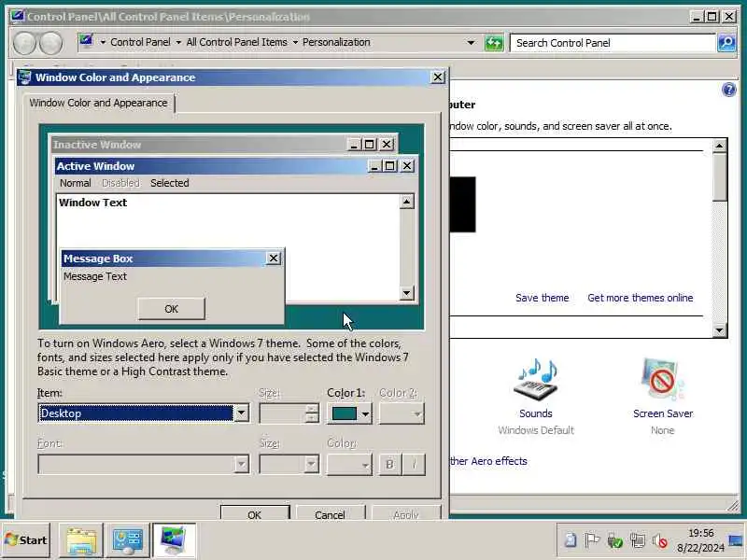Click the black theme thumbnail
The height and width of the screenshot is (560, 747).
click(462, 204)
